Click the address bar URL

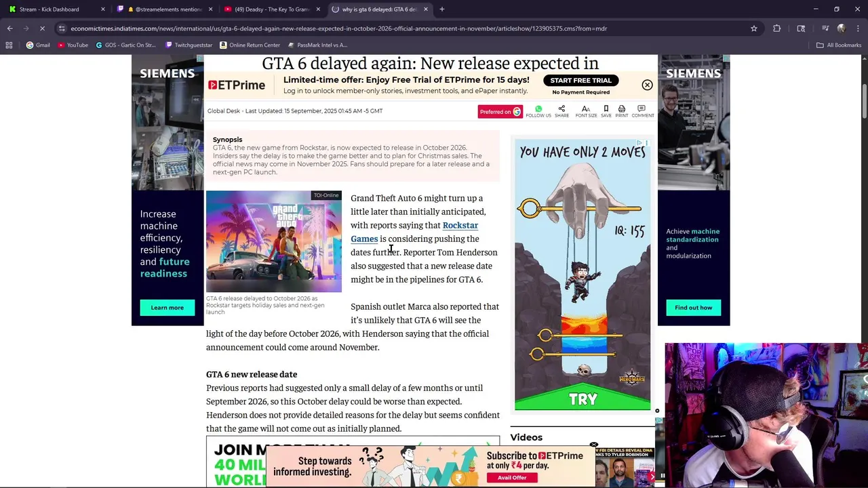pos(339,28)
